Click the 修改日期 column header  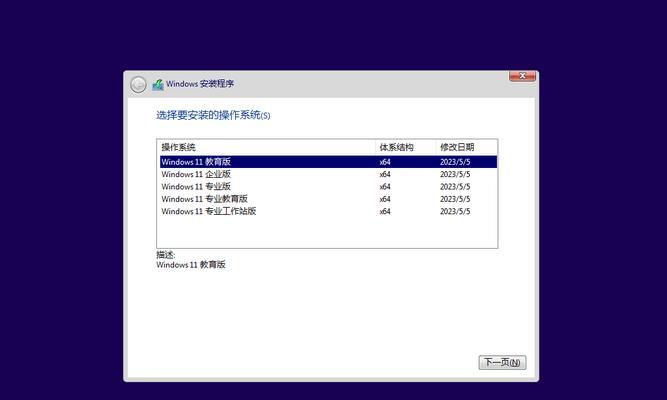[466, 147]
